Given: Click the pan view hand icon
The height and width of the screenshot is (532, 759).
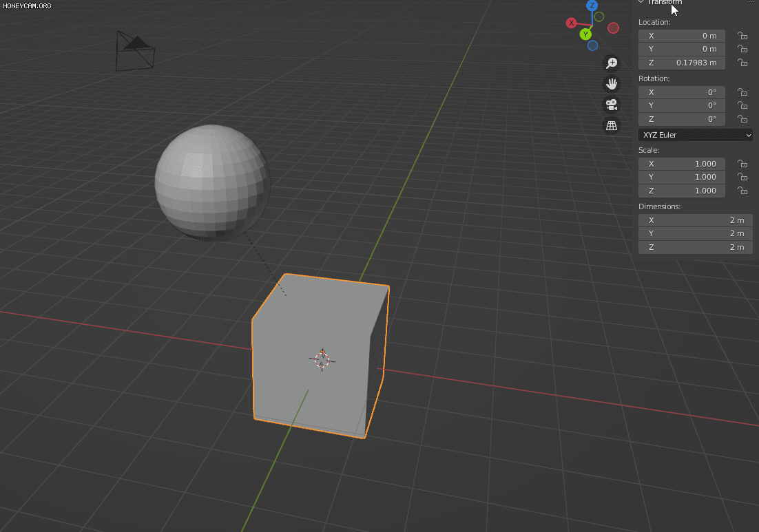Looking at the screenshot, I should [612, 84].
